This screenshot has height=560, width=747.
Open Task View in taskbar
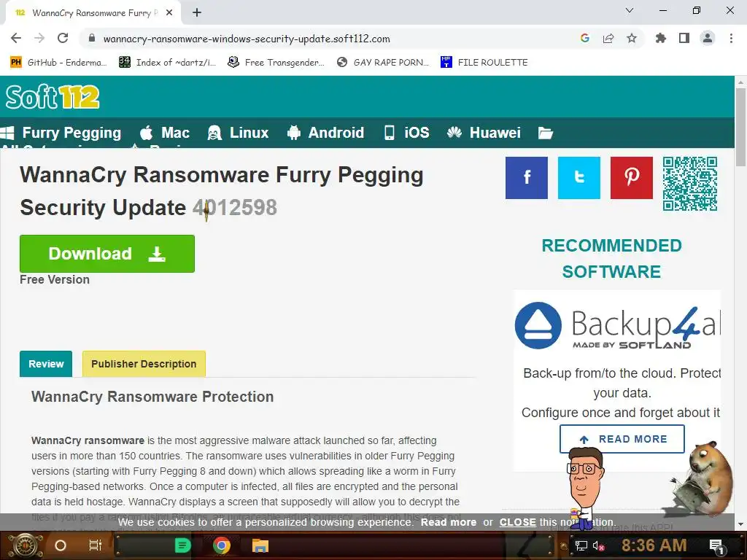96,545
